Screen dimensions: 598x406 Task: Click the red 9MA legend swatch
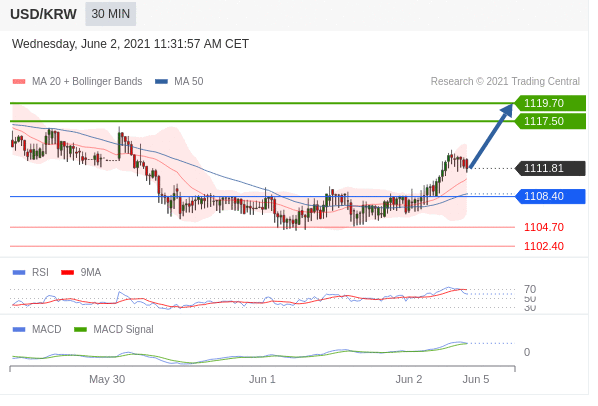[68, 272]
